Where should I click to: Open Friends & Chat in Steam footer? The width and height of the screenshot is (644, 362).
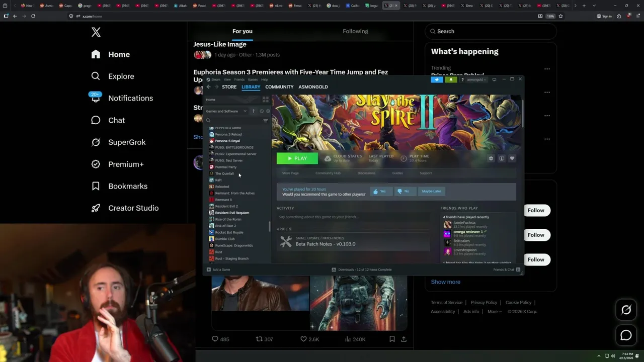coord(507,269)
